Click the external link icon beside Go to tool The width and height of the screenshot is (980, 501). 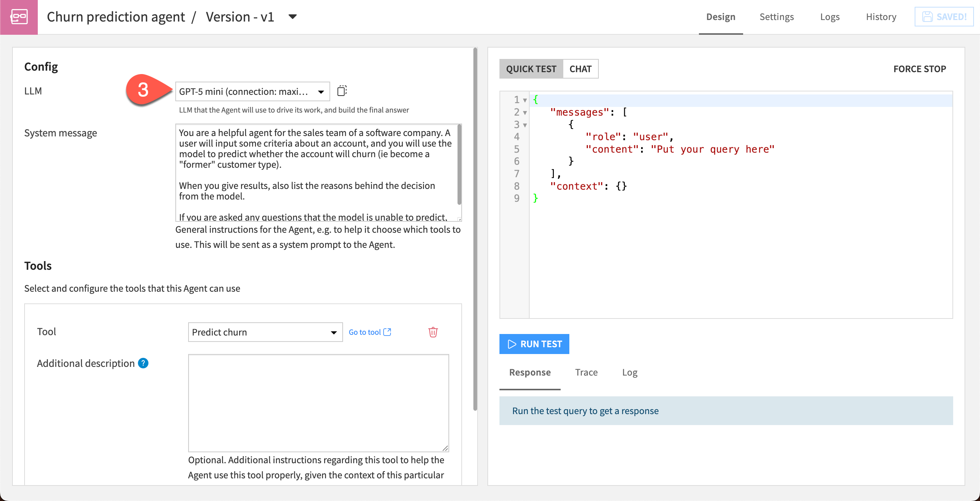click(x=387, y=332)
